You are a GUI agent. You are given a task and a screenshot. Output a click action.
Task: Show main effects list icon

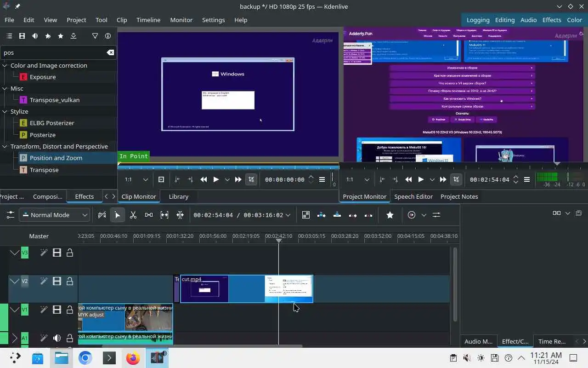(x=9, y=36)
